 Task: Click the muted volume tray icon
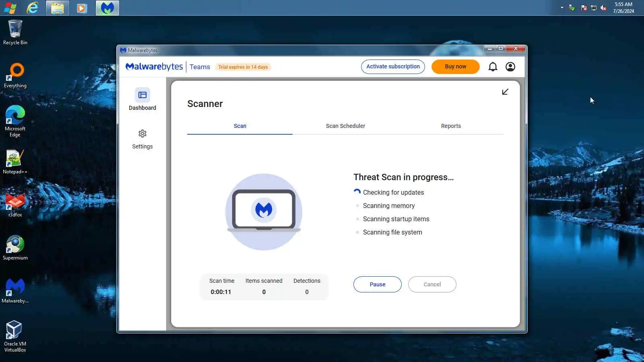pos(603,8)
